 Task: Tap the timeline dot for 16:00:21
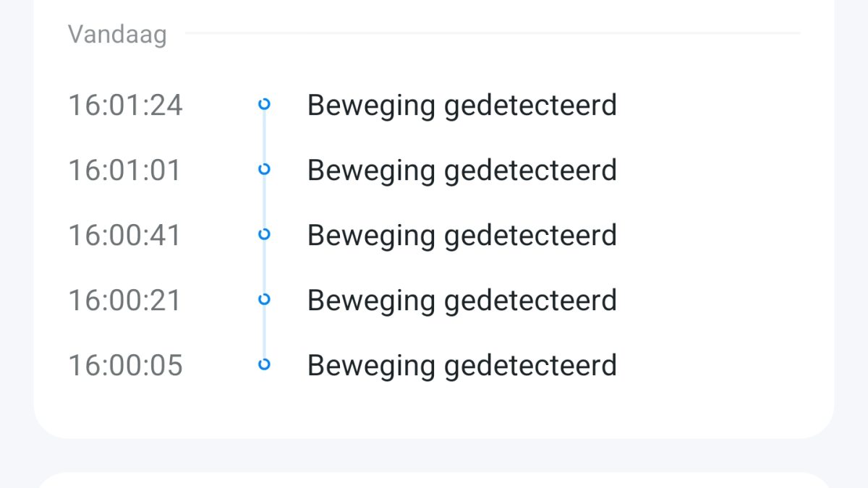(x=264, y=299)
